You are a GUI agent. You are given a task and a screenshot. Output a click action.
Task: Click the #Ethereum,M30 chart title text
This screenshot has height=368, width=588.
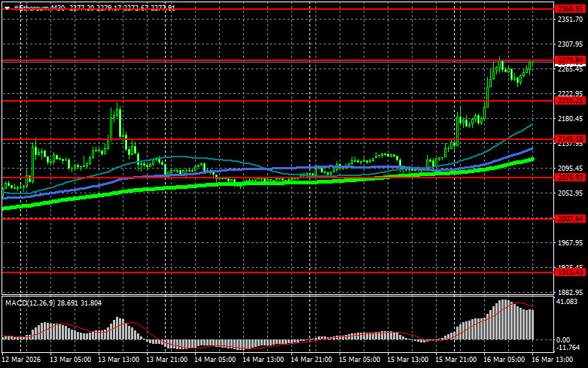pyautogui.click(x=39, y=8)
